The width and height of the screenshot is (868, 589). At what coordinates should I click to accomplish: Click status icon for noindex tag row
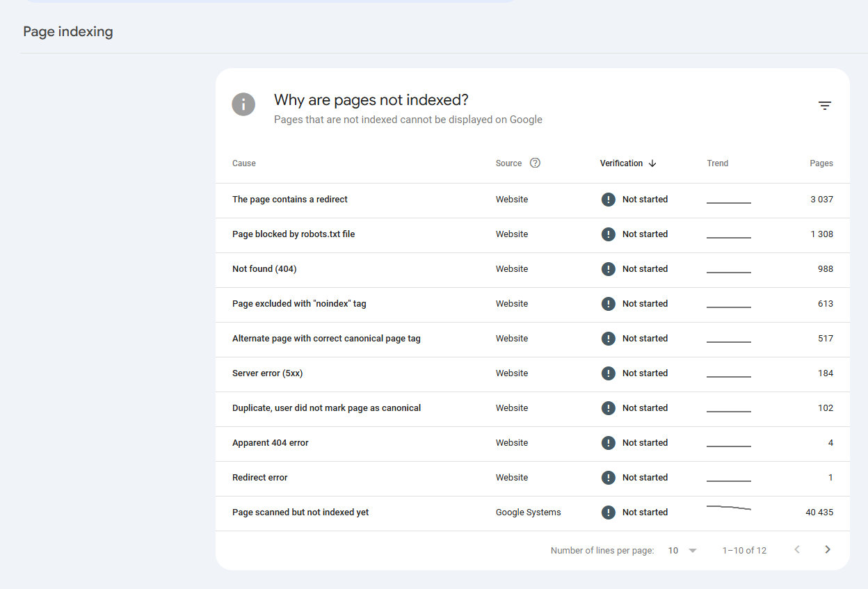tap(609, 304)
